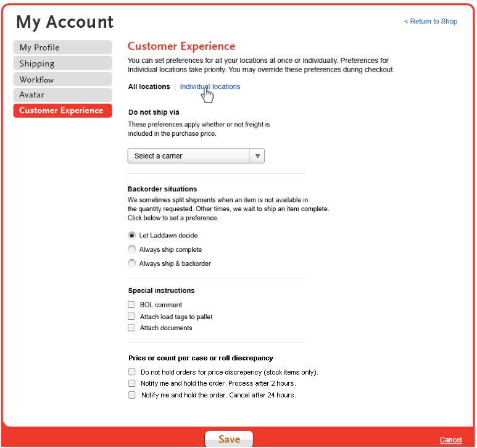This screenshot has height=448, width=477.
Task: Switch to Individual locations view
Action: (210, 86)
